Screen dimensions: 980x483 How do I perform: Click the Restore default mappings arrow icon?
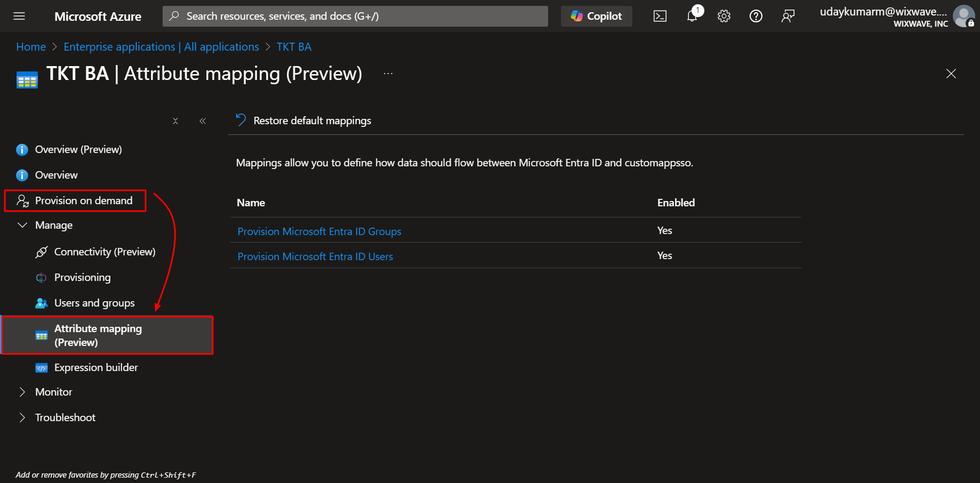241,120
